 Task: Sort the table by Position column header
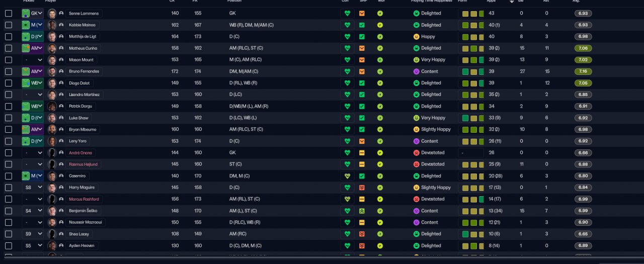pos(234,1)
